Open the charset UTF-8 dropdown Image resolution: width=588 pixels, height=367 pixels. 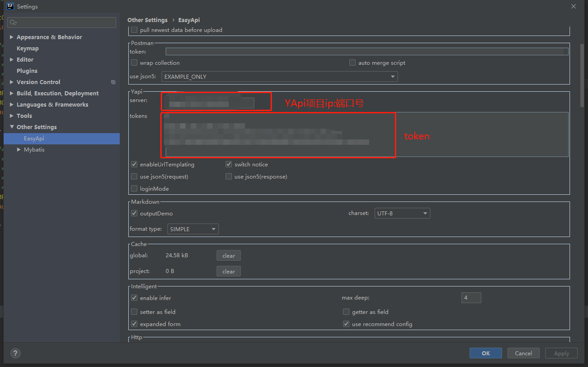tap(403, 214)
